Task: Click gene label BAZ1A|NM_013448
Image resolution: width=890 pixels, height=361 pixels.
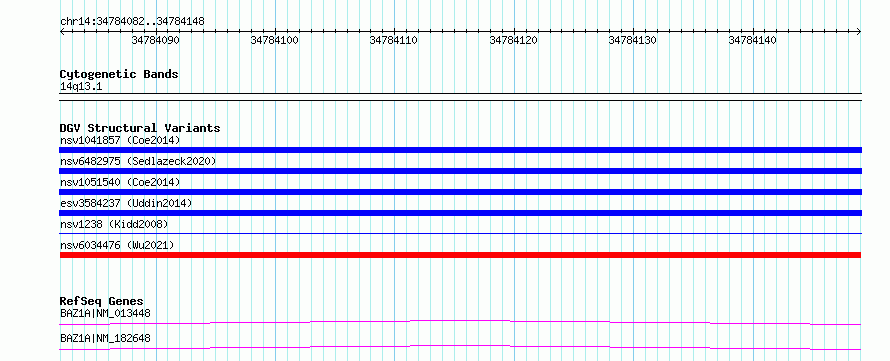Action: click(x=105, y=313)
